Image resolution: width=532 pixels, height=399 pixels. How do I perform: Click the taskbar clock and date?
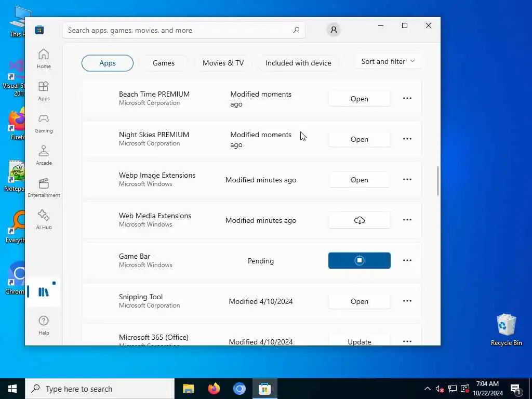(487, 389)
